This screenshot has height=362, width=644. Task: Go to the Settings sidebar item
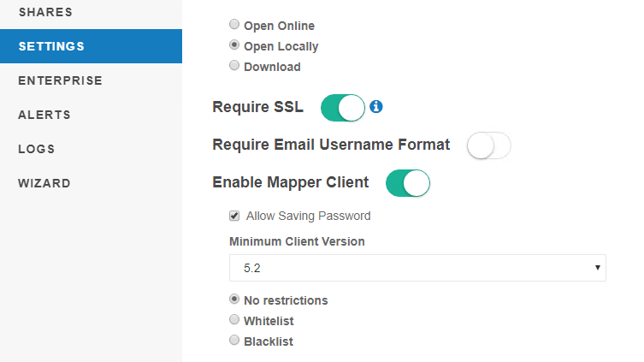[51, 46]
